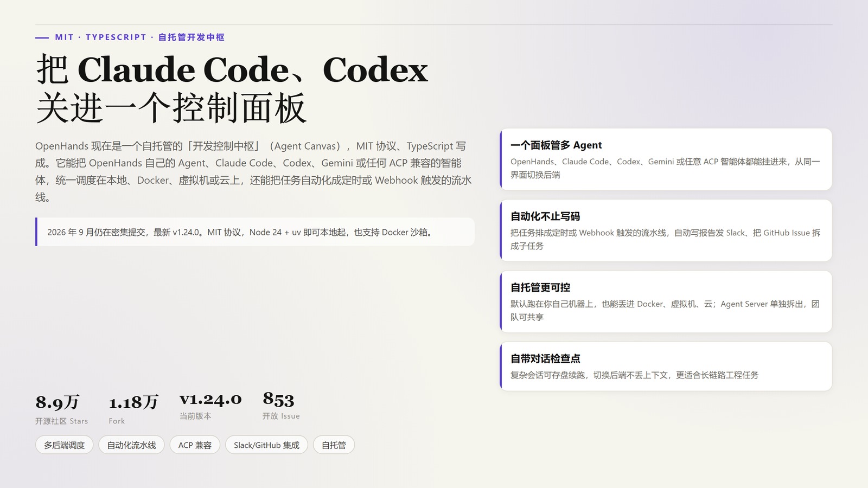Click the 1.18万 fork figure
Image resolution: width=868 pixels, height=488 pixels.
tap(133, 402)
